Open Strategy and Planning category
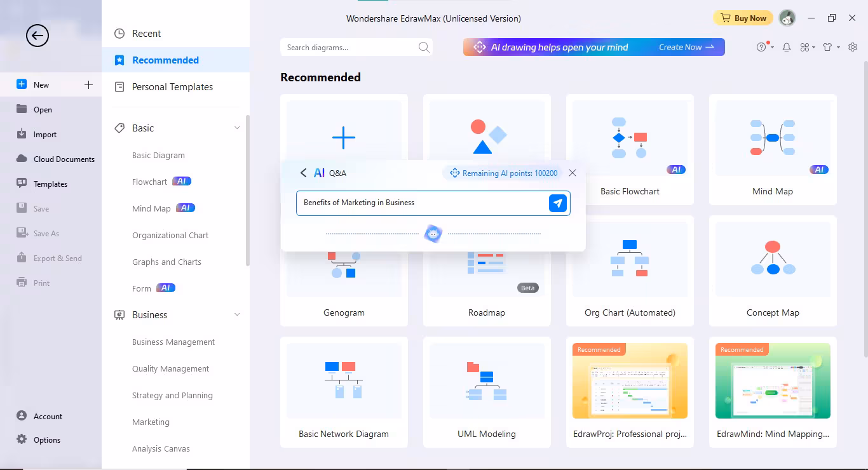This screenshot has height=470, width=868. coord(172,395)
